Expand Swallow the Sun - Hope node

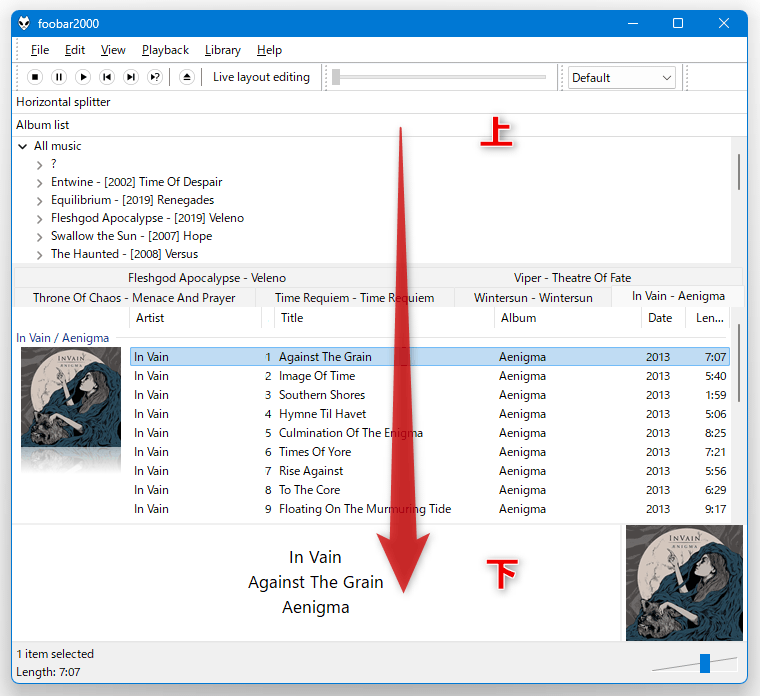click(x=40, y=237)
